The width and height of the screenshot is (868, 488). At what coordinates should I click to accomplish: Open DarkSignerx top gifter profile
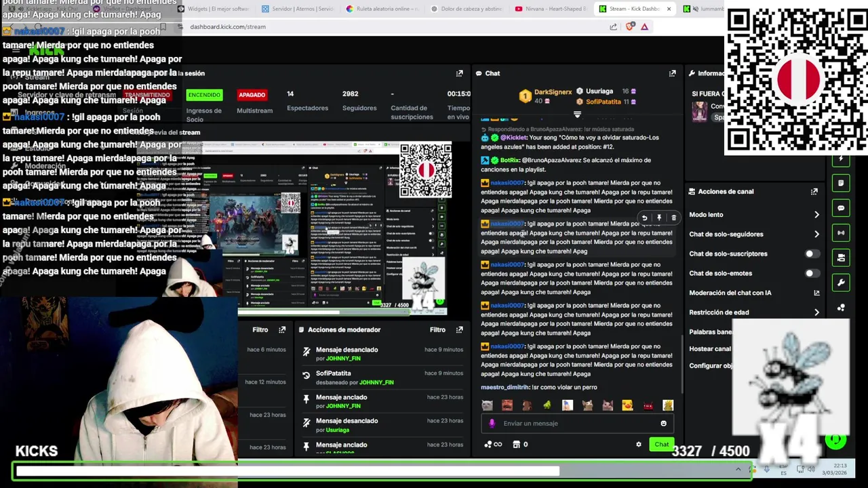tap(553, 92)
